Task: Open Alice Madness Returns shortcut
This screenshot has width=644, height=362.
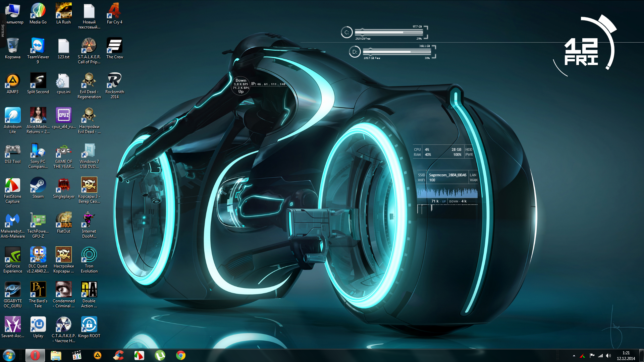Action: click(38, 121)
